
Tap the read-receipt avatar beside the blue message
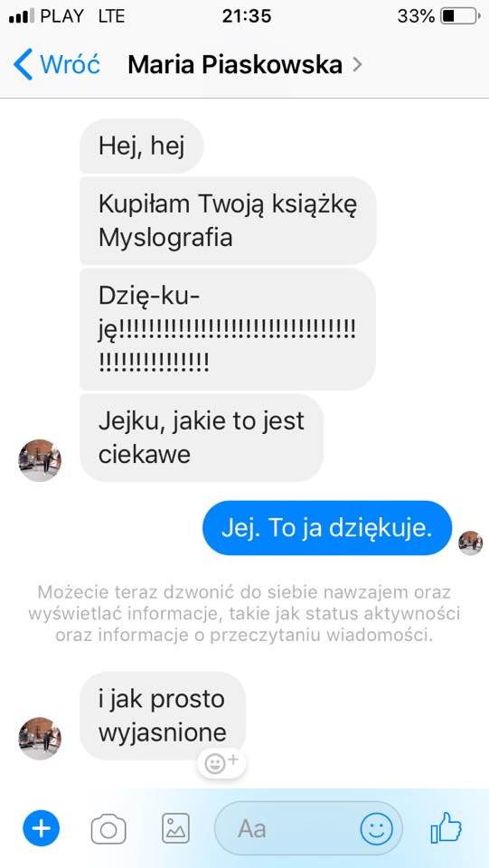click(x=470, y=543)
